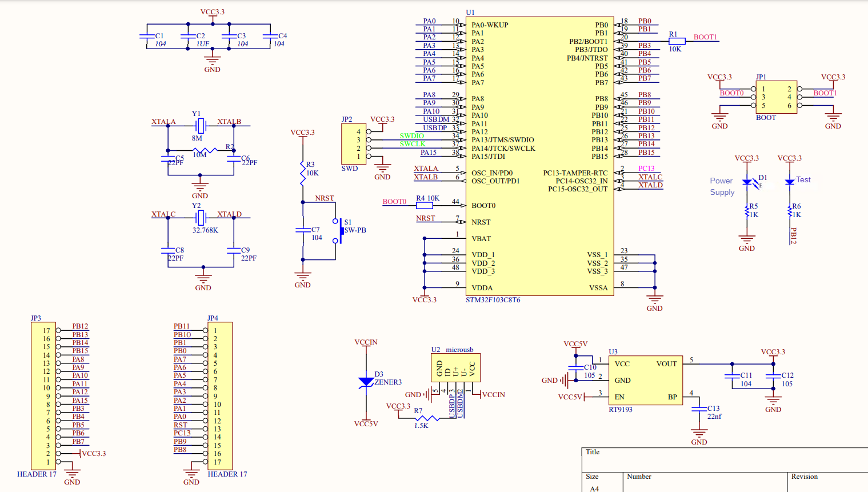This screenshot has width=868, height=492.
Task: Select capacitor C12 105 symbol
Action: coord(773,376)
